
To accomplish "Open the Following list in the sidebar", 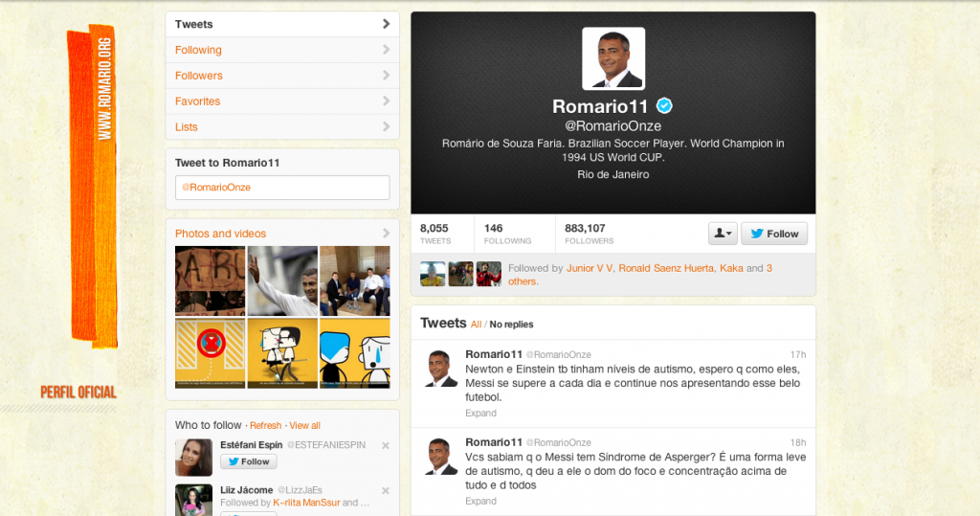I will (282, 50).
